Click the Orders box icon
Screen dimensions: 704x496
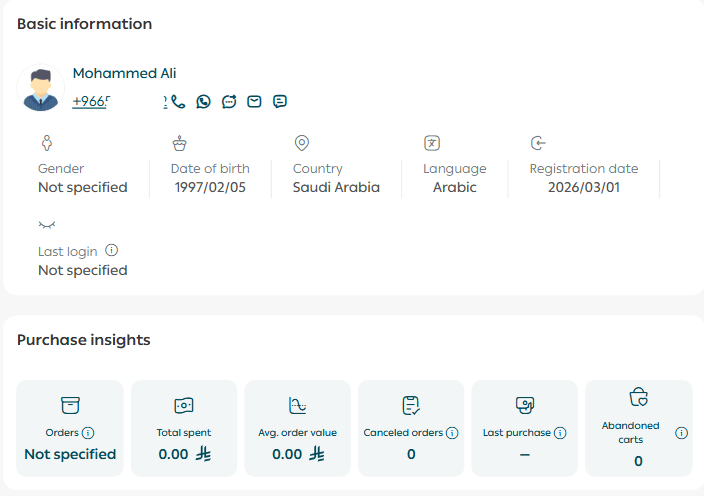coord(70,405)
